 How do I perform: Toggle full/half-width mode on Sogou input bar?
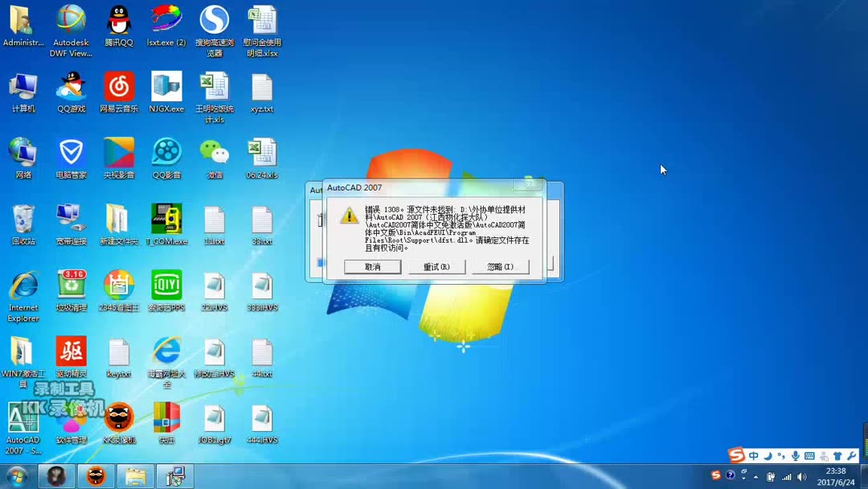768,455
